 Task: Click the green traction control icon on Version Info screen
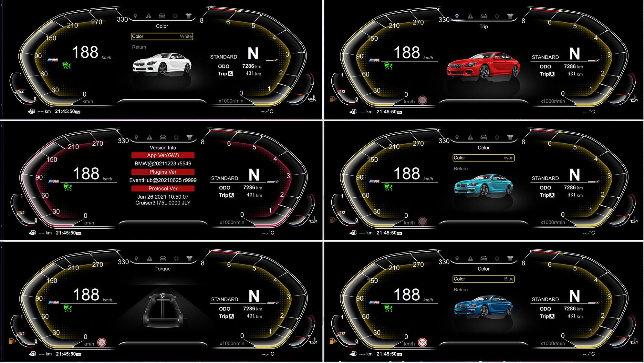(68, 187)
